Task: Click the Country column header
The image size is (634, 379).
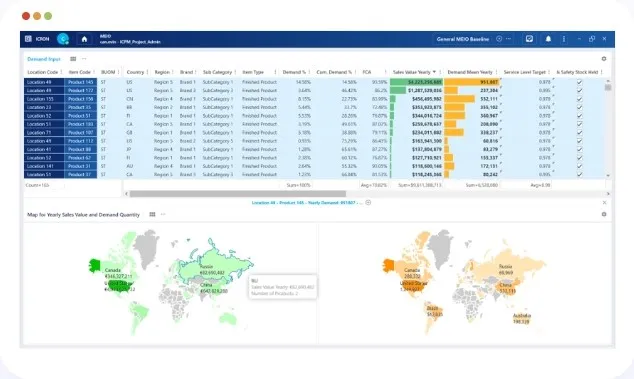Action: pyautogui.click(x=135, y=72)
